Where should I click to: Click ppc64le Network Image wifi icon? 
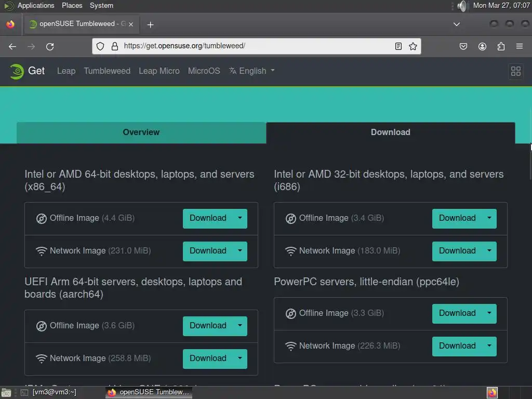(x=291, y=346)
